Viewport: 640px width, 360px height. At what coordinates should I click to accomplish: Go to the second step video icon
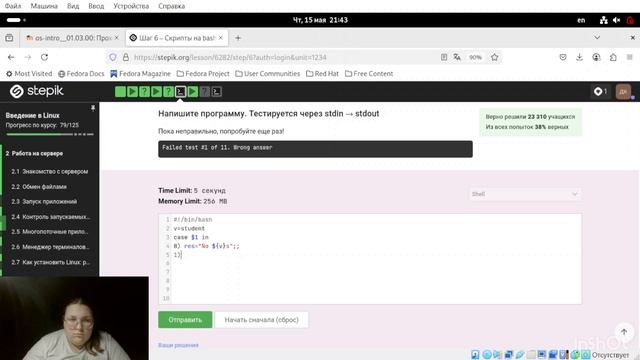tap(132, 91)
